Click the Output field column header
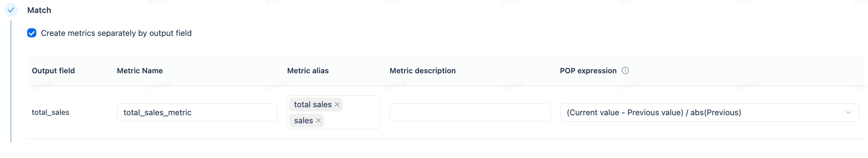This screenshot has height=158, width=868. (53, 71)
